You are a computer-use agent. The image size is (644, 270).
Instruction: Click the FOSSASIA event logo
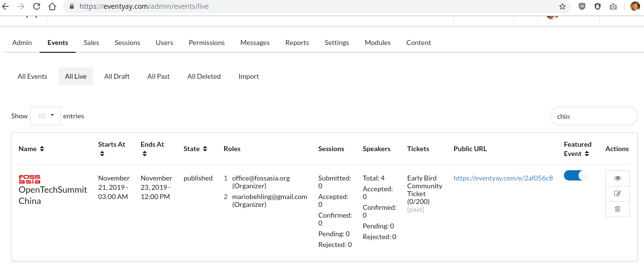coord(29,179)
